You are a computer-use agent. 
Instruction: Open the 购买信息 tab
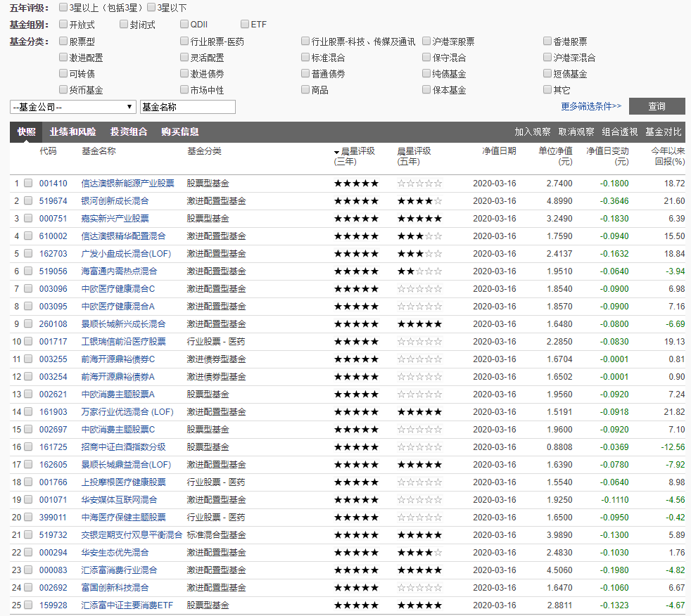180,131
